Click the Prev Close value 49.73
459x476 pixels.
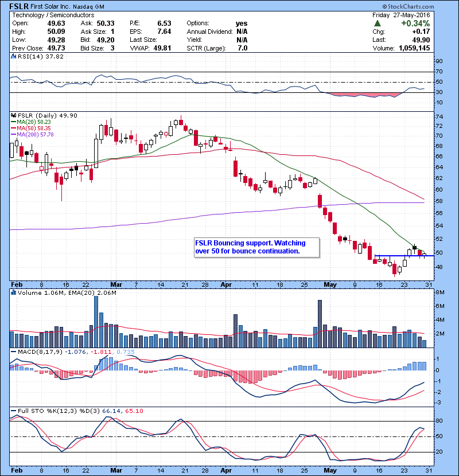point(56,48)
